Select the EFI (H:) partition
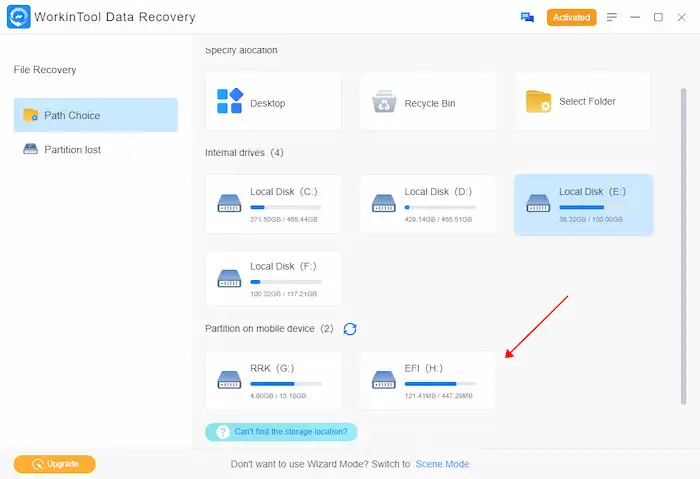 point(428,380)
